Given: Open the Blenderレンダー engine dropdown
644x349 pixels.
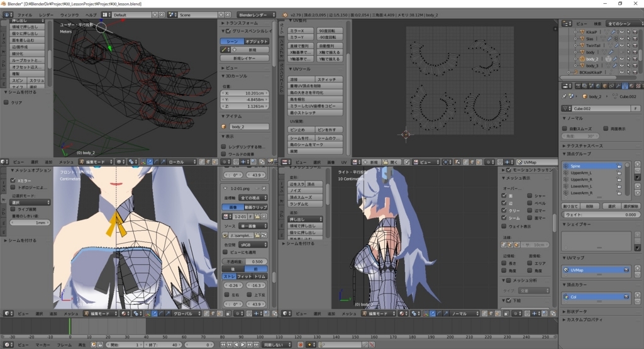Looking at the screenshot, I should click(257, 15).
